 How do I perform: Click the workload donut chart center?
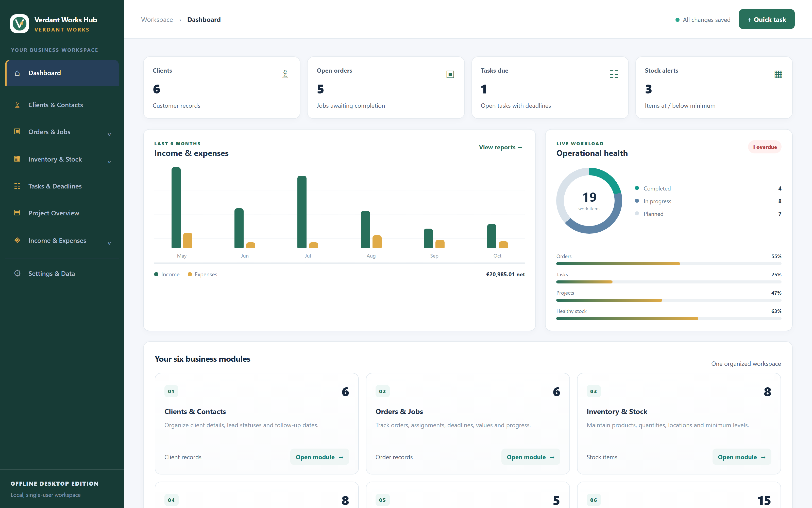589,201
